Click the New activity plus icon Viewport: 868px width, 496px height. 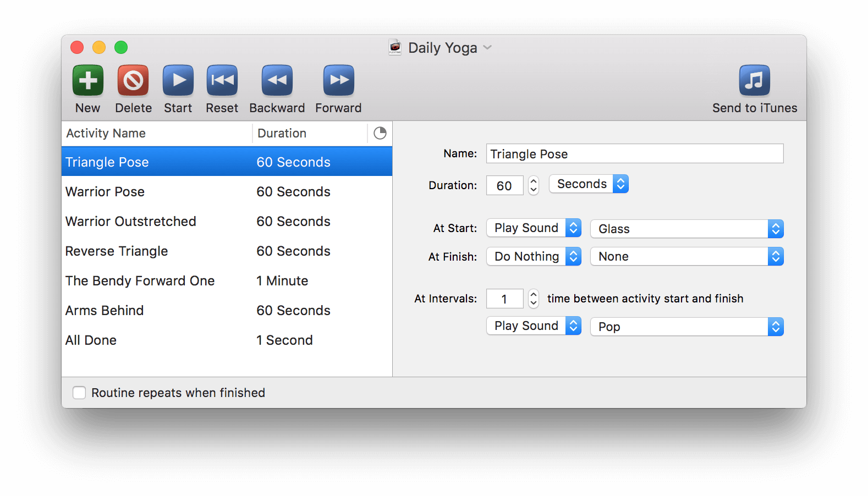[x=88, y=80]
